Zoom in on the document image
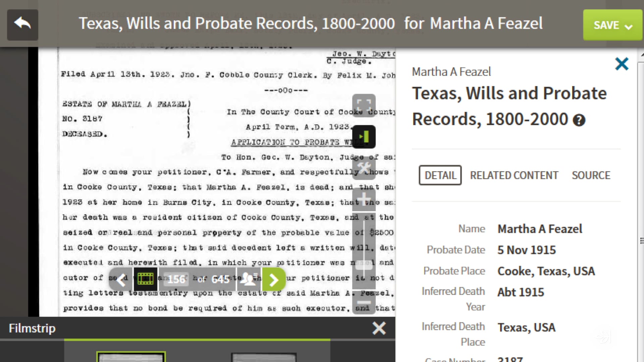This screenshot has width=644, height=362. coord(364,198)
